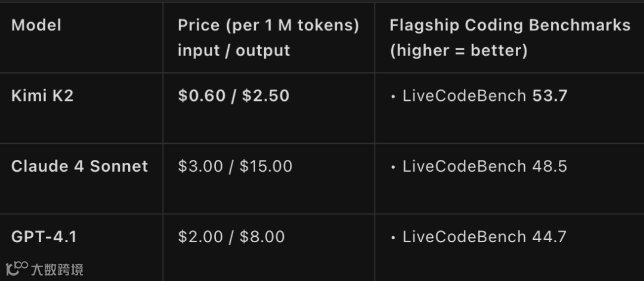Click the bullet before LiveCodeBench 48.5

[394, 168]
